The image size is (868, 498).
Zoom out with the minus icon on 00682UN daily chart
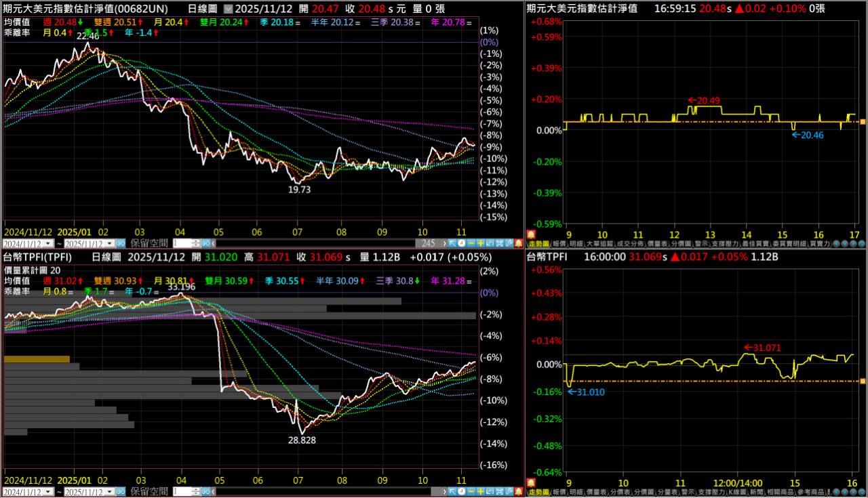click(471, 243)
